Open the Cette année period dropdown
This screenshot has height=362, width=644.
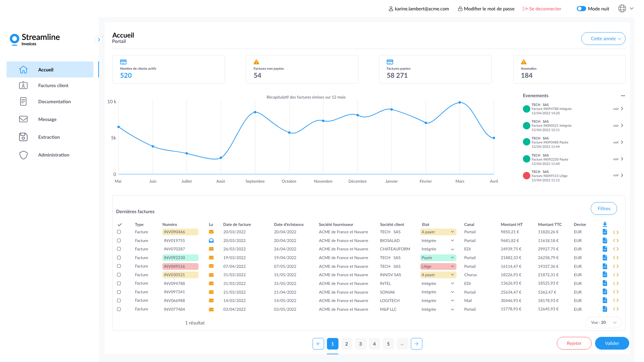[x=603, y=39]
